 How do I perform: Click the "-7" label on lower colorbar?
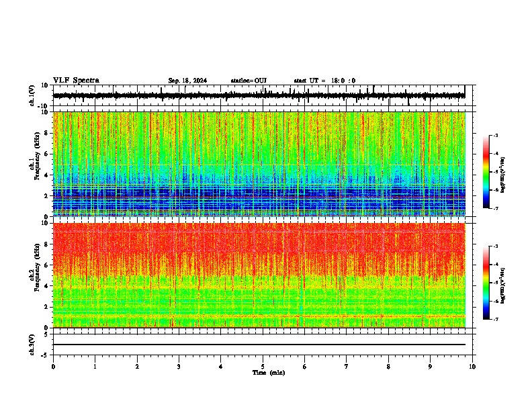coord(496,319)
